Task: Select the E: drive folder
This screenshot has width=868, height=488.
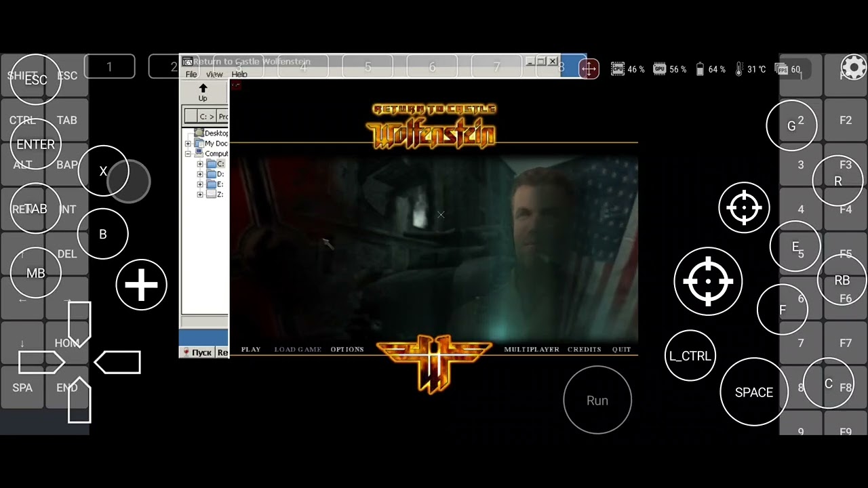Action: (x=215, y=184)
